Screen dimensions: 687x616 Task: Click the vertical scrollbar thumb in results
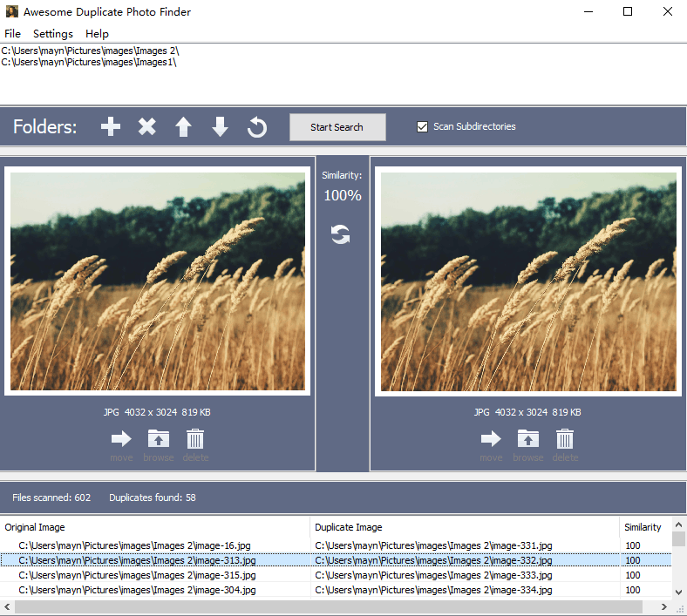click(678, 538)
